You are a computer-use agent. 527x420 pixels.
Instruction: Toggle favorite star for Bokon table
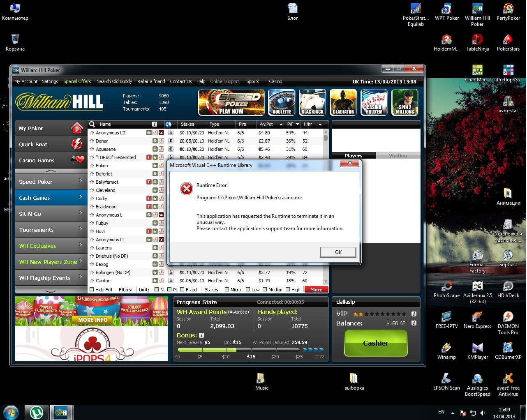pyautogui.click(x=92, y=166)
